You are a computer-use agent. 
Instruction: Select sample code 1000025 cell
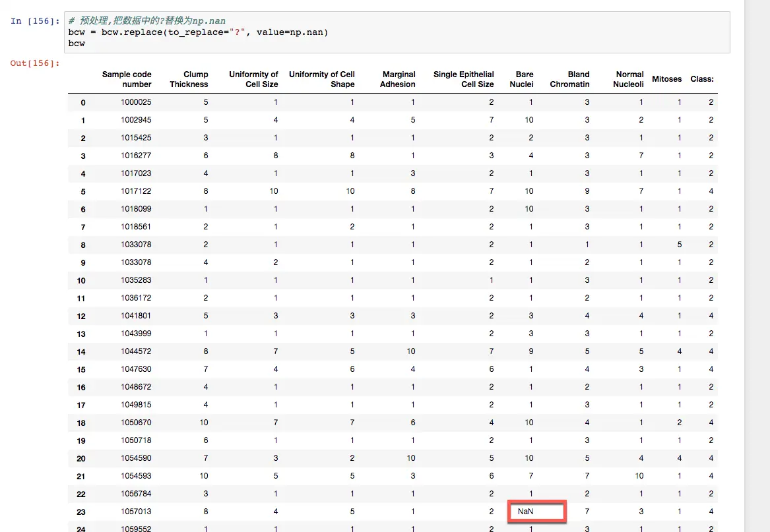136,102
